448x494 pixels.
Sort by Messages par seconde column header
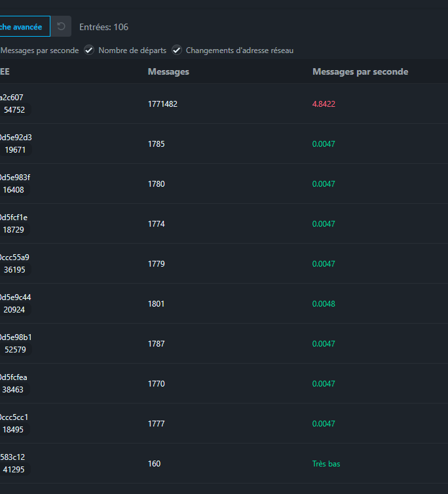tap(360, 71)
